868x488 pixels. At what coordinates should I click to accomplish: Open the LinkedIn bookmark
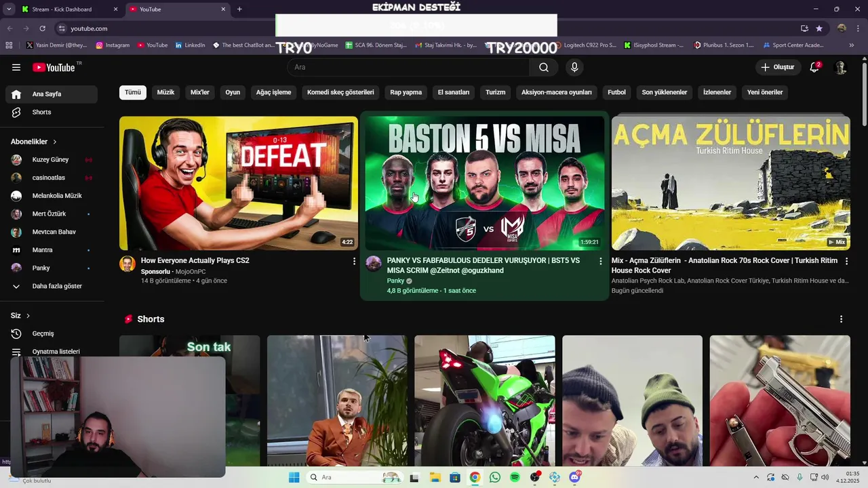pos(190,45)
